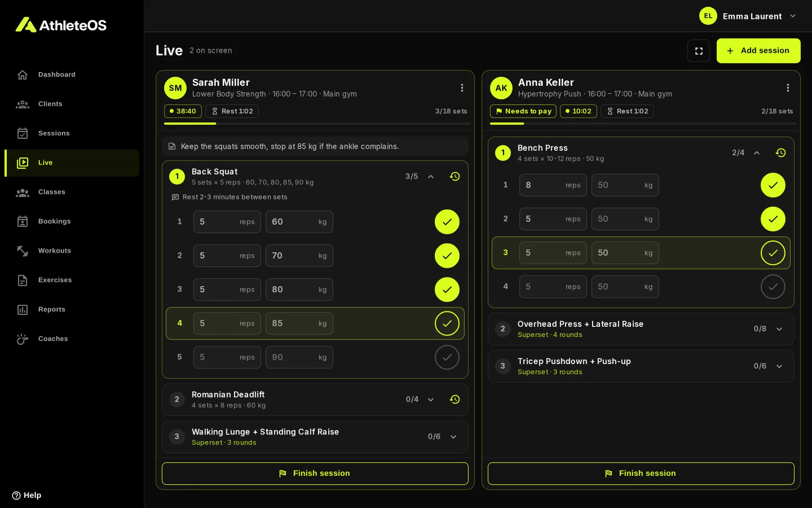Finish Anna Keller's session
The width and height of the screenshot is (812, 508).
point(641,473)
